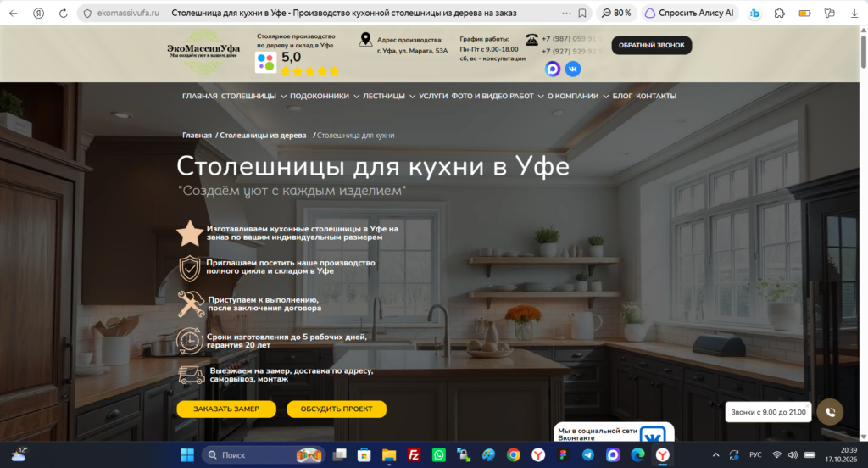The image size is (868, 468).
Task: Go back with the browser back arrow
Action: [14, 14]
